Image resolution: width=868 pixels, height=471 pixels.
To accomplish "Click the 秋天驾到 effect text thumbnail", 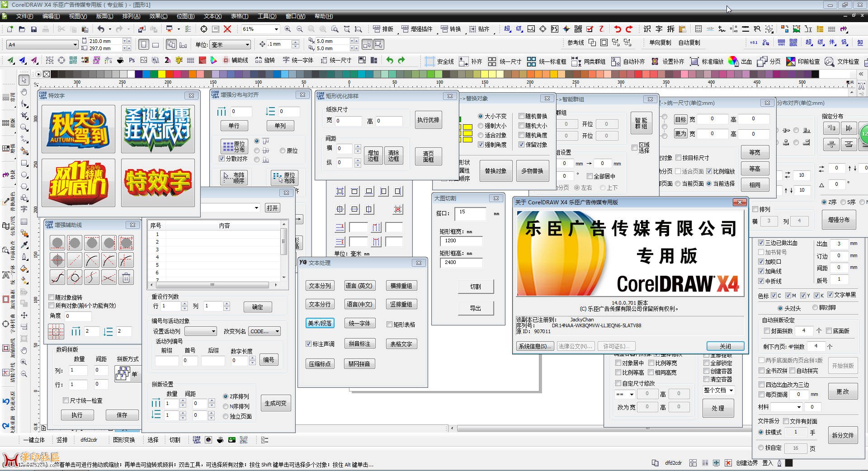I will coord(78,129).
